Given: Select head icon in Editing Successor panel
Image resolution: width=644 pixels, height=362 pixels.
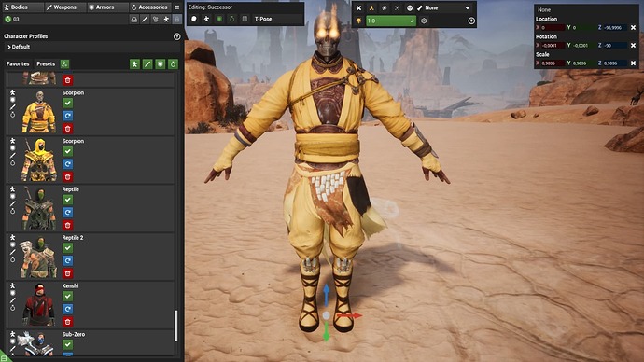Looking at the screenshot, I should pyautogui.click(x=194, y=19).
